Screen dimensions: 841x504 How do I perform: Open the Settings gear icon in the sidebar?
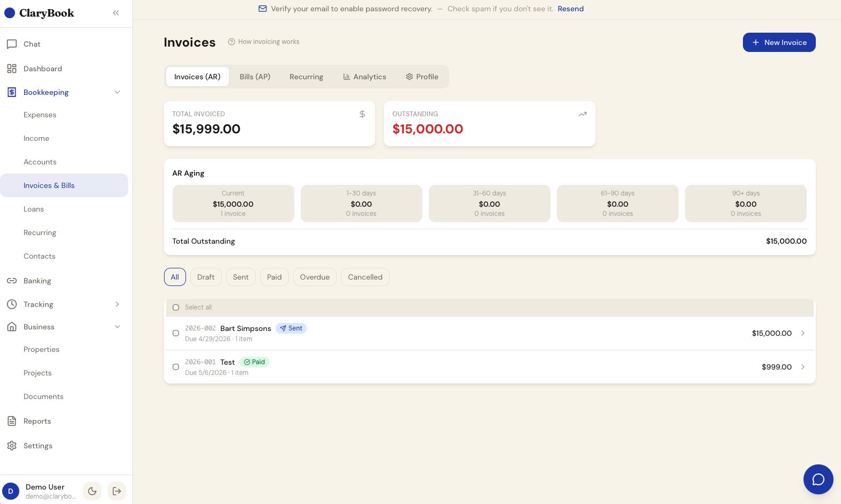click(x=12, y=446)
